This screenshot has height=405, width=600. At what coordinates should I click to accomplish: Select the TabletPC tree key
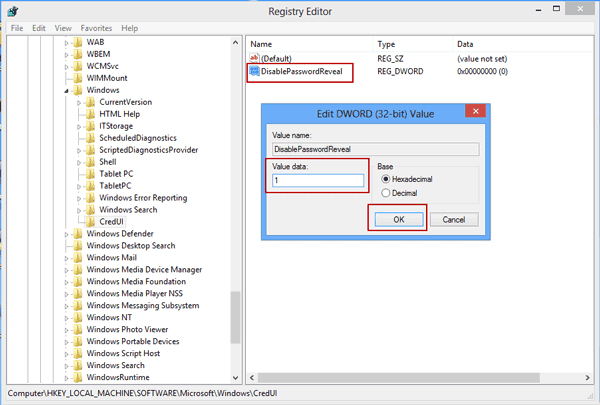pos(115,186)
